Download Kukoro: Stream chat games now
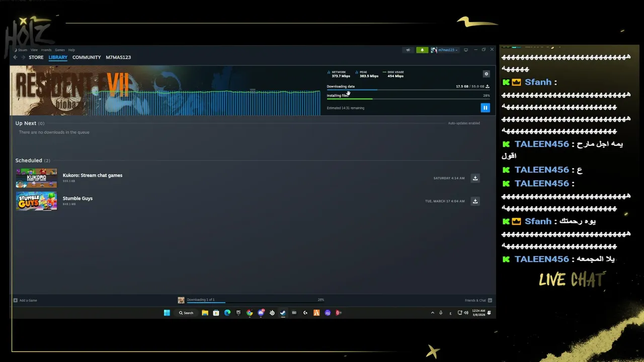The width and height of the screenshot is (644, 362). click(x=475, y=178)
